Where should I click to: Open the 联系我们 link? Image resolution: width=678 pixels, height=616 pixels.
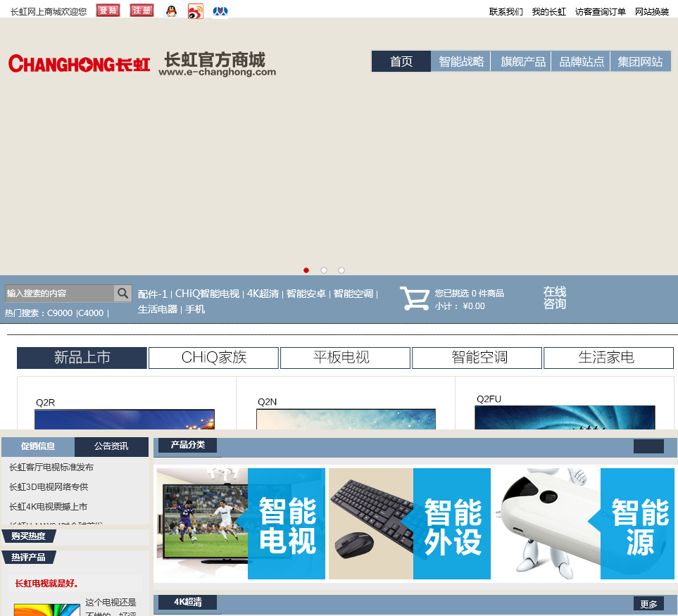pos(506,12)
